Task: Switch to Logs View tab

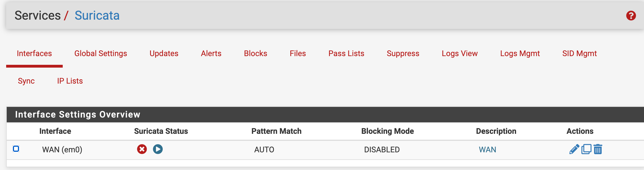Action: pyautogui.click(x=459, y=53)
